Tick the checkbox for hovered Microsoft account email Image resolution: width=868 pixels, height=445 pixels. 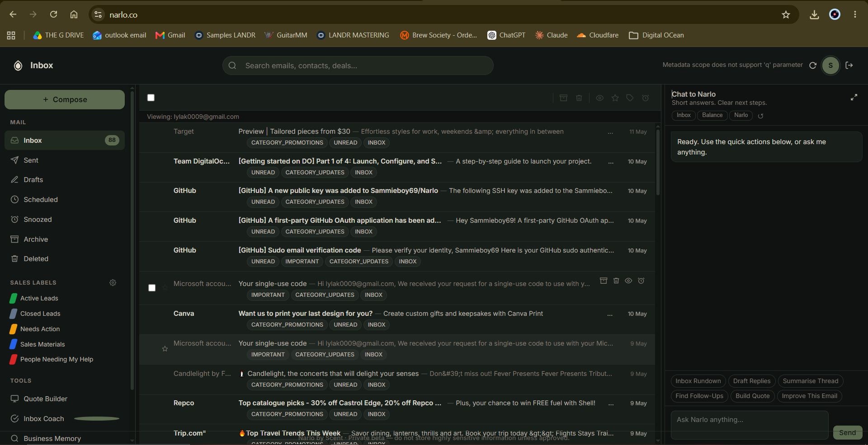(x=152, y=288)
